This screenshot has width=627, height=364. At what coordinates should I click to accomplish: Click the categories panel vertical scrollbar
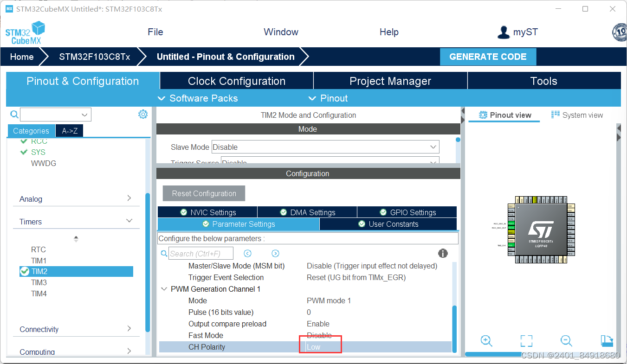pyautogui.click(x=148, y=262)
